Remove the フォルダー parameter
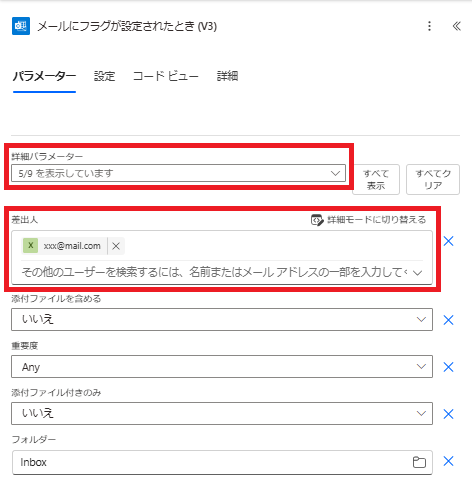Screen dimensions: 472x485 tap(448, 461)
